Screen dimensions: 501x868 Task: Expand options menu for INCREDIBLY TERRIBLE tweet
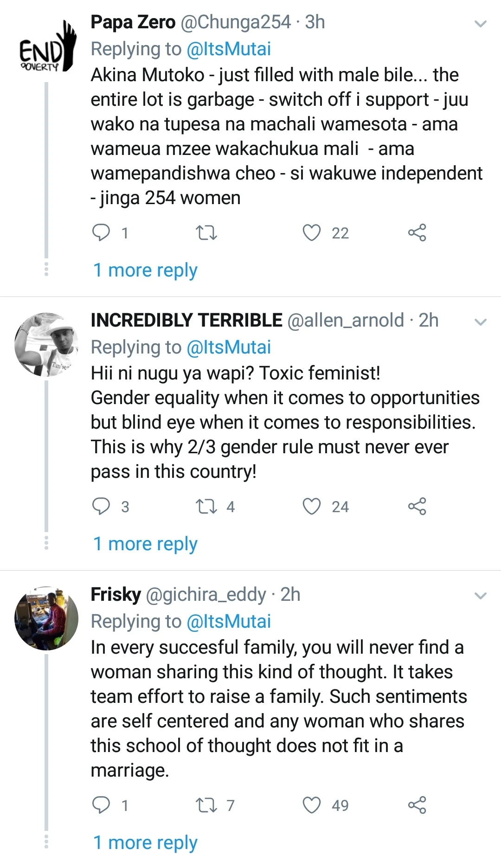481,322
